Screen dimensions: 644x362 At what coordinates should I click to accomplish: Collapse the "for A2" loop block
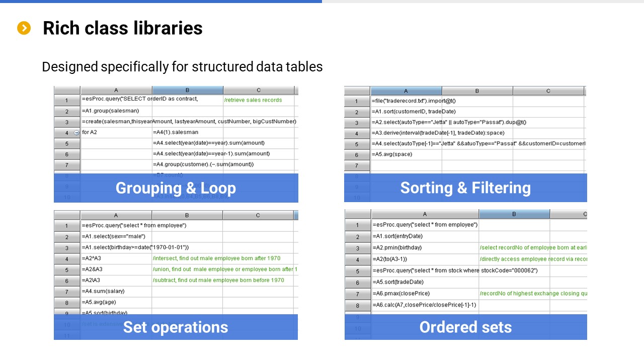click(x=76, y=133)
